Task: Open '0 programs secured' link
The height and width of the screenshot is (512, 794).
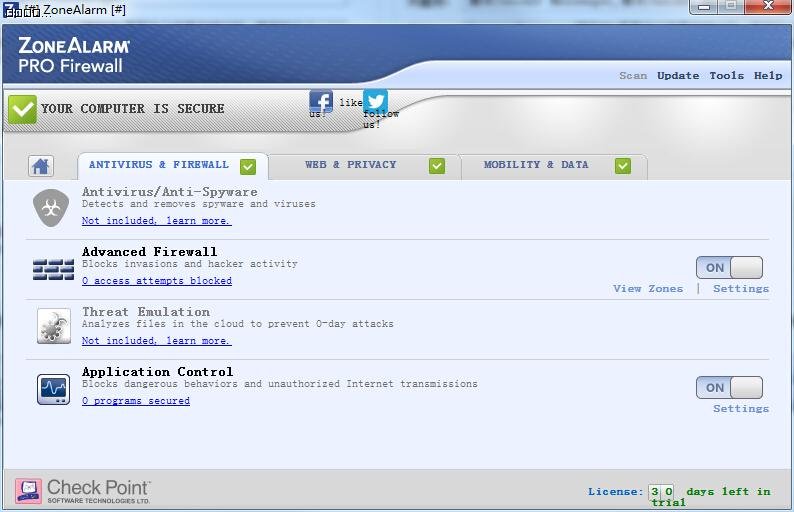Action: [136, 401]
